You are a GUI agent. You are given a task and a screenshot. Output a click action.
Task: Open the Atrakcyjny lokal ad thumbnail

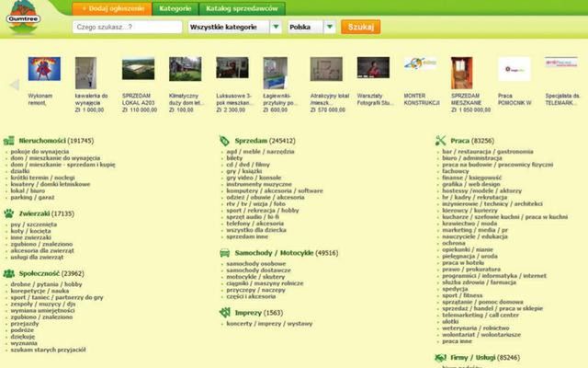[x=326, y=69]
